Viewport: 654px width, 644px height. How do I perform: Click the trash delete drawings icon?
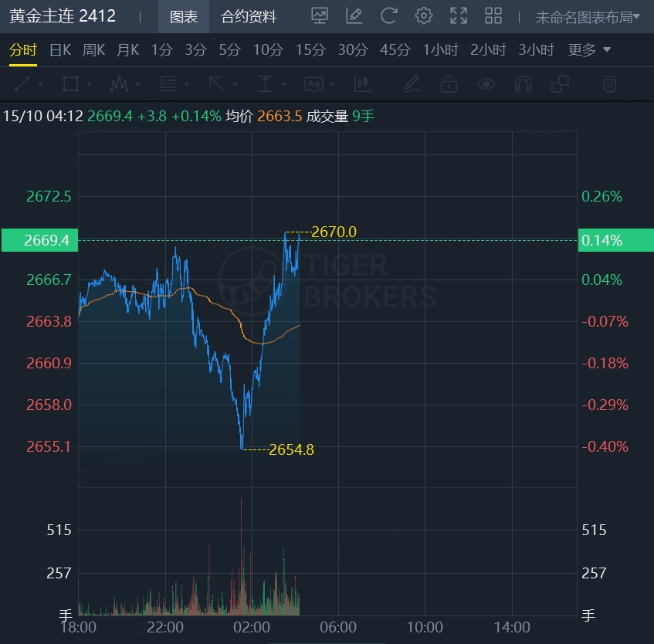point(609,84)
